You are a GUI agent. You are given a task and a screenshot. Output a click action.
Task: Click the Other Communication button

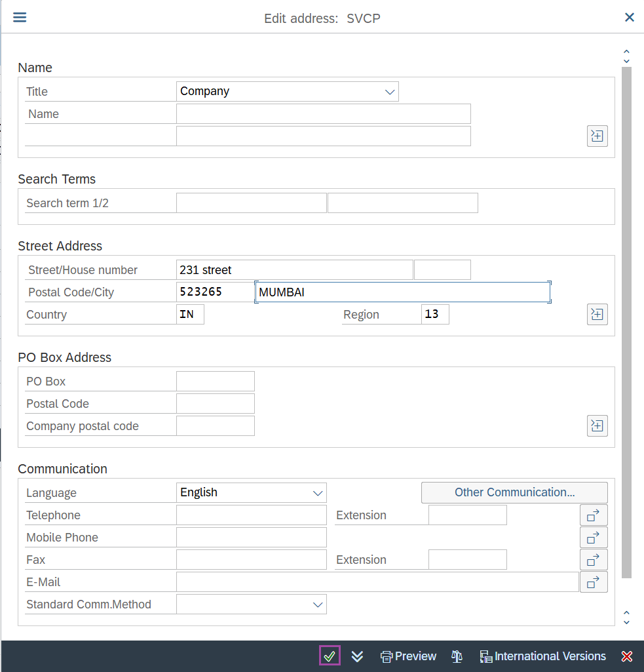click(x=514, y=492)
